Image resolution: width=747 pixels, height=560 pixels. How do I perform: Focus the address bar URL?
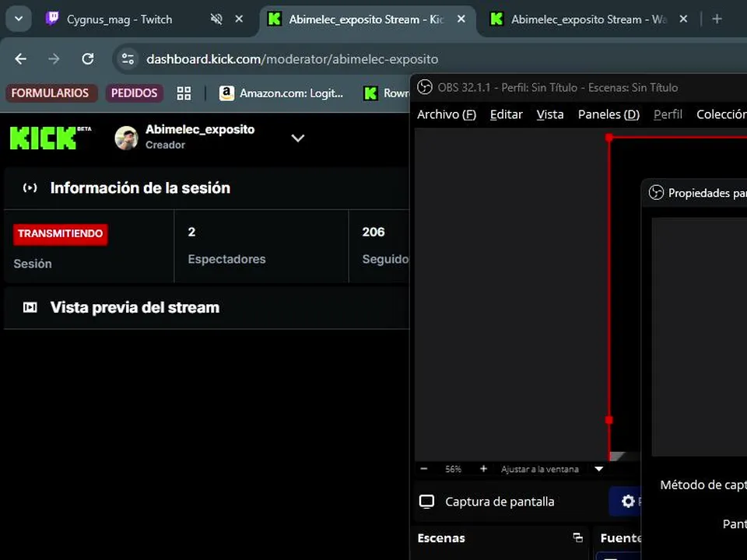click(292, 59)
